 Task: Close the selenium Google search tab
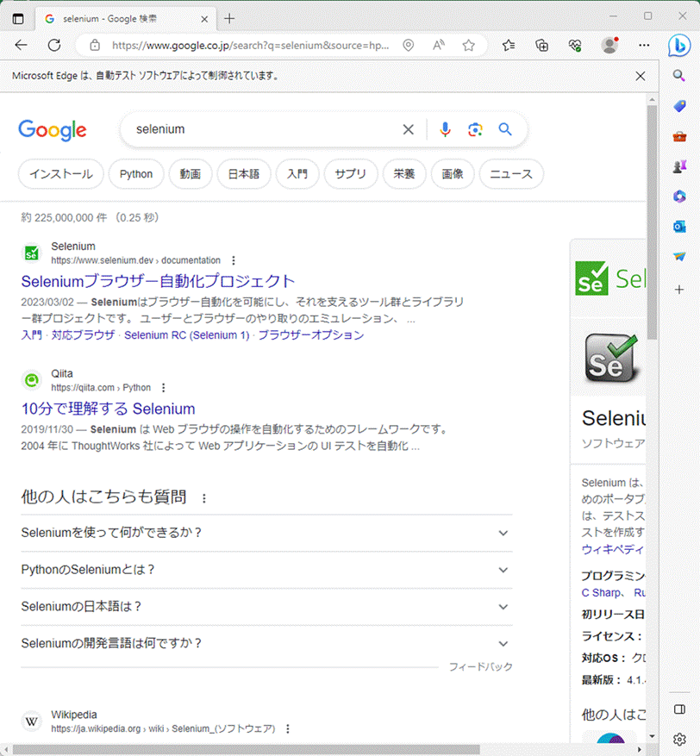coord(204,19)
